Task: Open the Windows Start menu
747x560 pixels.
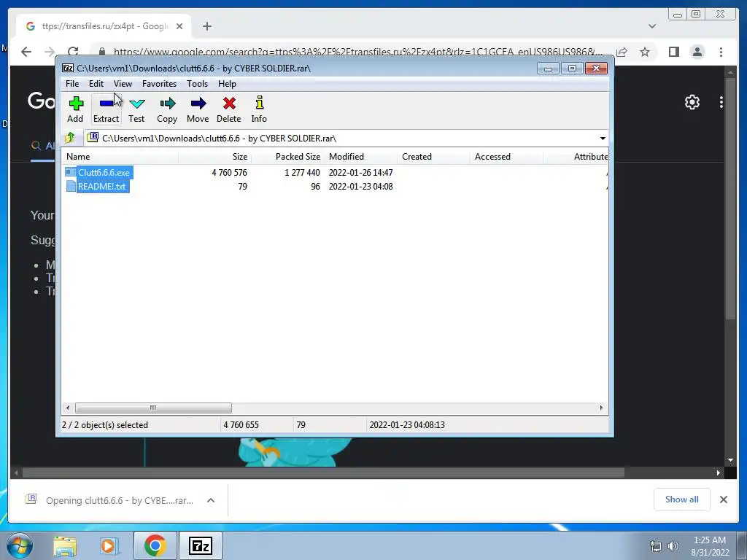Action: pos(20,545)
